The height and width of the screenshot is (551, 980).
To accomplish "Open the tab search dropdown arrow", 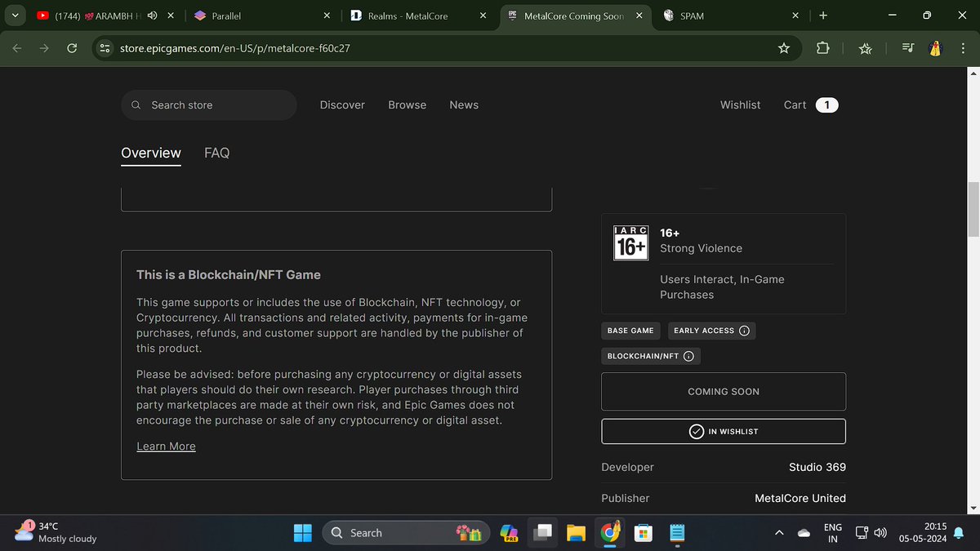I will tap(15, 15).
